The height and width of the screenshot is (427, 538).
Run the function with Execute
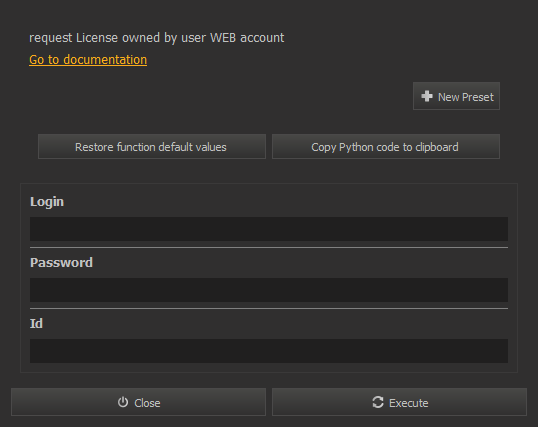pos(399,402)
